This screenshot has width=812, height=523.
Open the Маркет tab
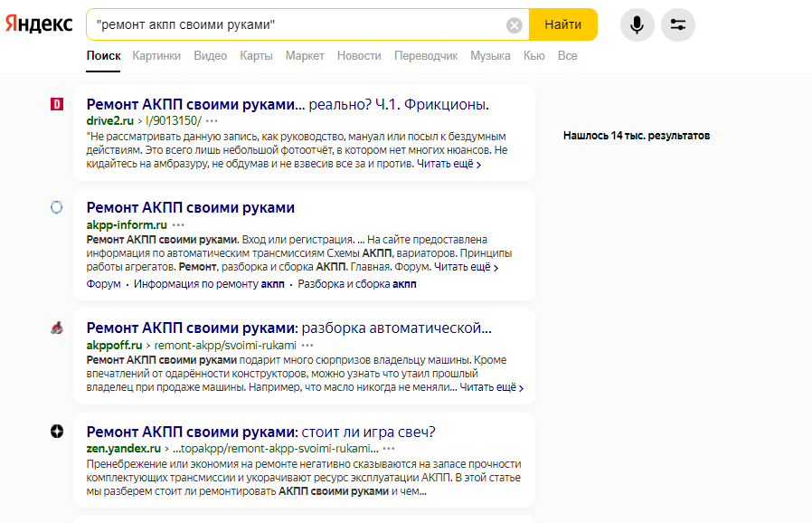pyautogui.click(x=305, y=56)
